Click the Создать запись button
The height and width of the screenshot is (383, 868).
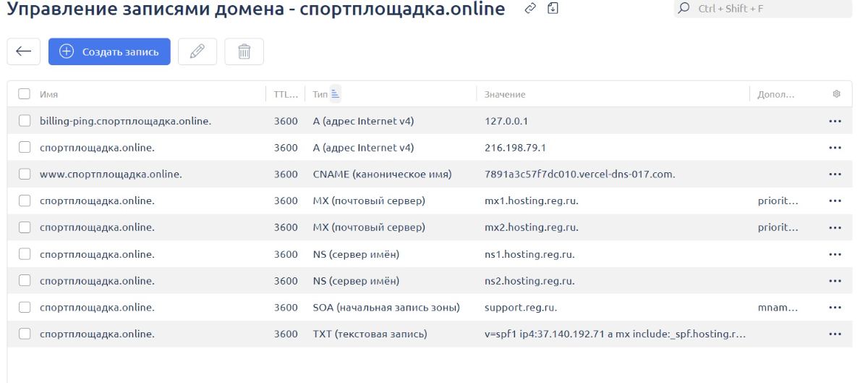pyautogui.click(x=110, y=51)
